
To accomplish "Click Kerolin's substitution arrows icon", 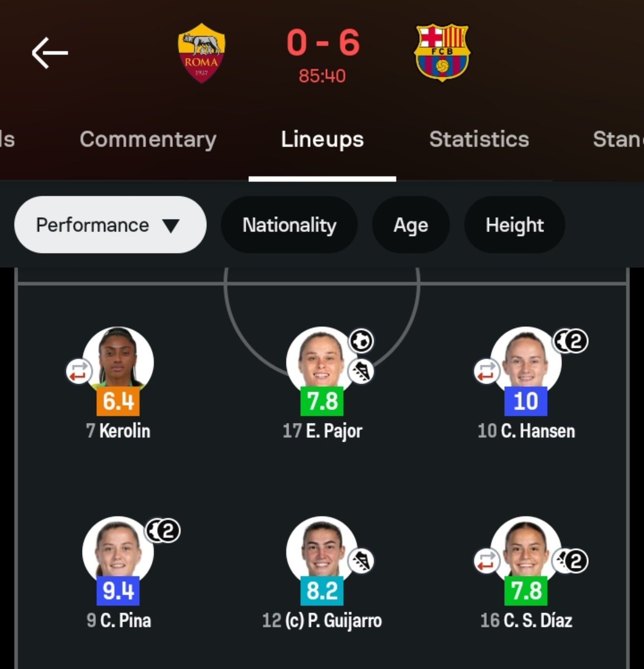I will 78,371.
